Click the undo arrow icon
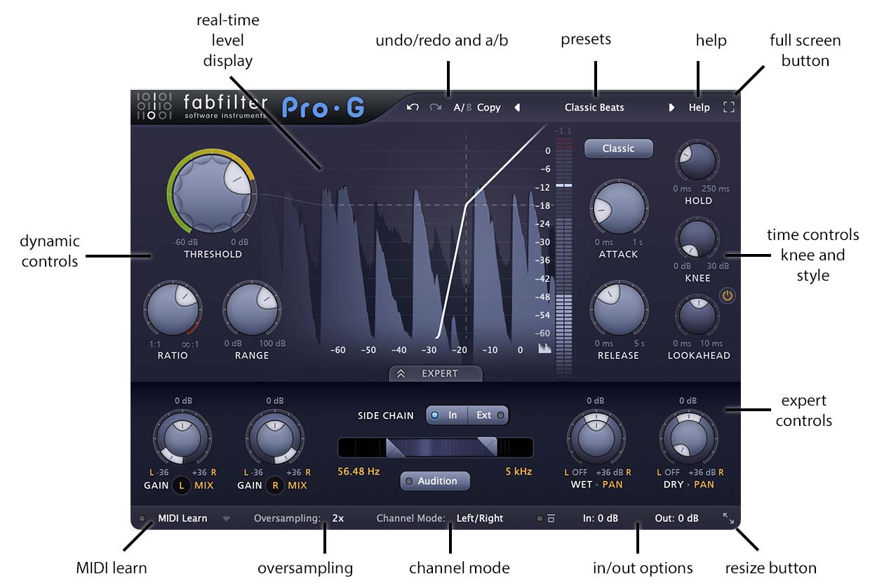 pyautogui.click(x=413, y=107)
